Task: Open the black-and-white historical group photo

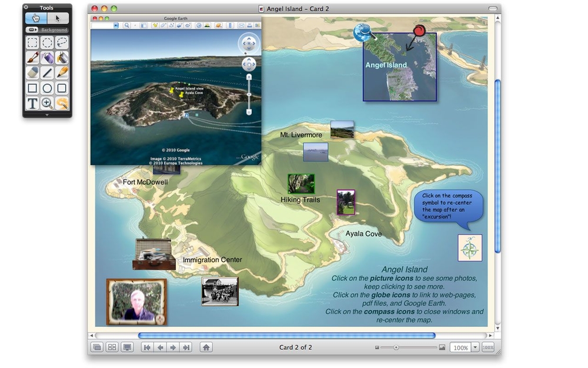Action: click(220, 291)
